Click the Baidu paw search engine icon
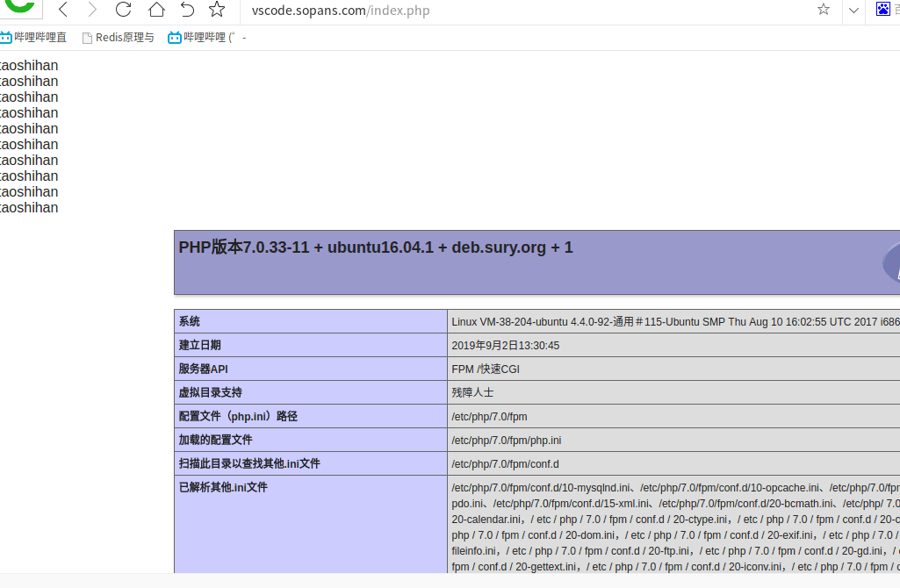The width and height of the screenshot is (900, 588). (882, 9)
